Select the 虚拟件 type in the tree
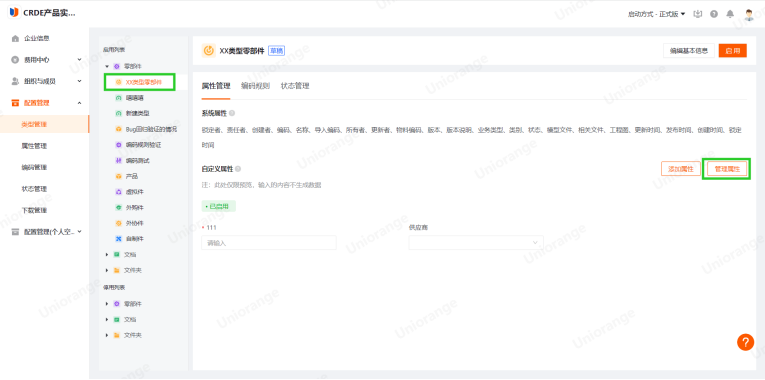 pos(134,192)
